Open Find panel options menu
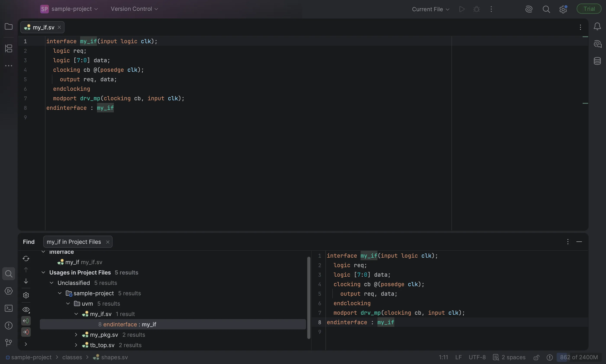Viewport: 606px width, 364px height. (568, 242)
